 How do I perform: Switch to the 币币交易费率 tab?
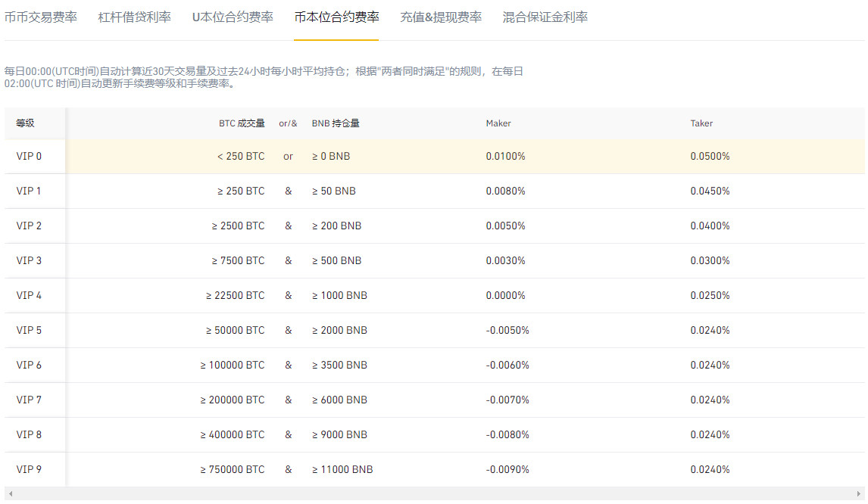click(x=41, y=17)
